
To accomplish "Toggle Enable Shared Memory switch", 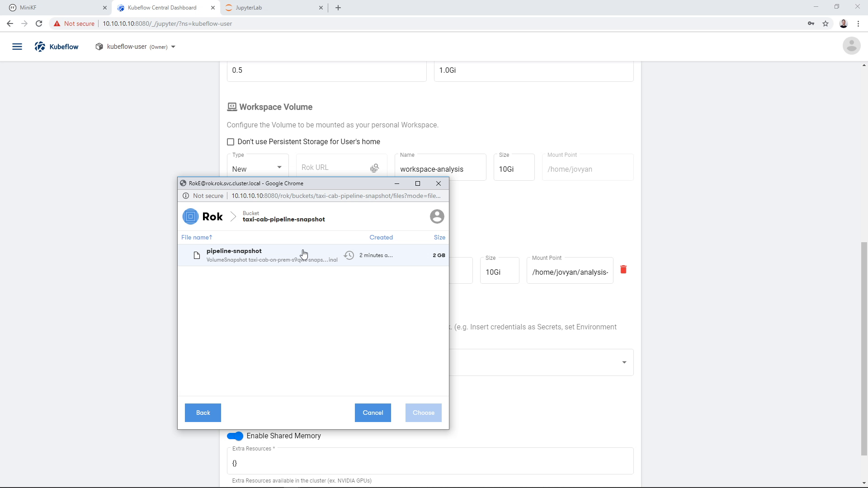I will click(x=235, y=436).
